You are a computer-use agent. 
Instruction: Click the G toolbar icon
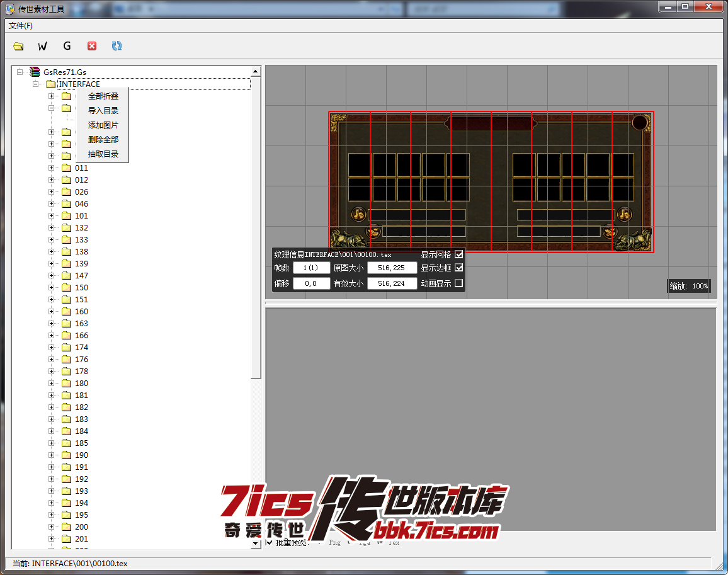[67, 46]
